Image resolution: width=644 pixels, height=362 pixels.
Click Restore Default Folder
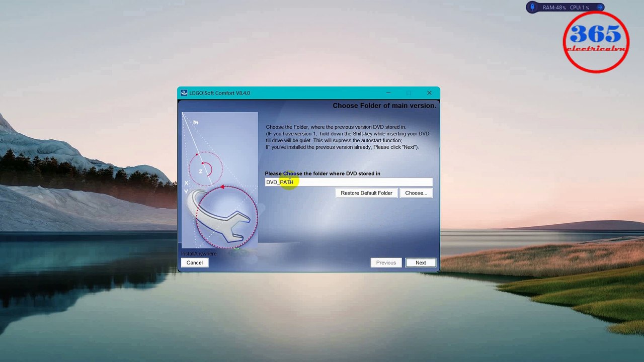(x=366, y=193)
